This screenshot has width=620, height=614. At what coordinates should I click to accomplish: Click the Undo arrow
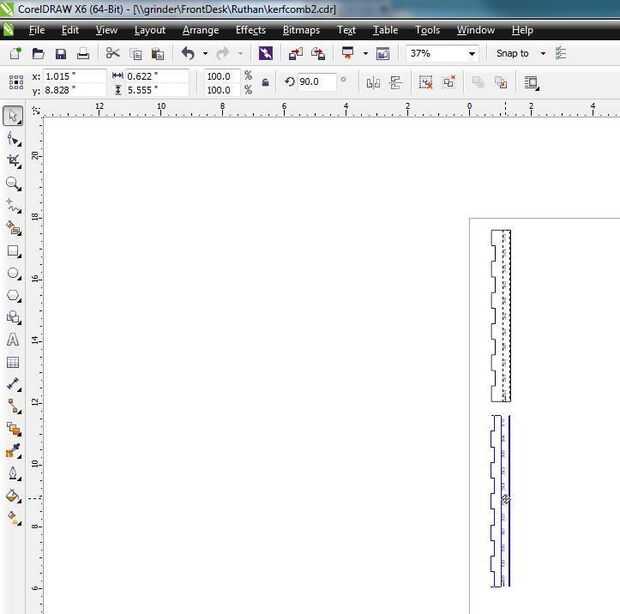(x=188, y=53)
